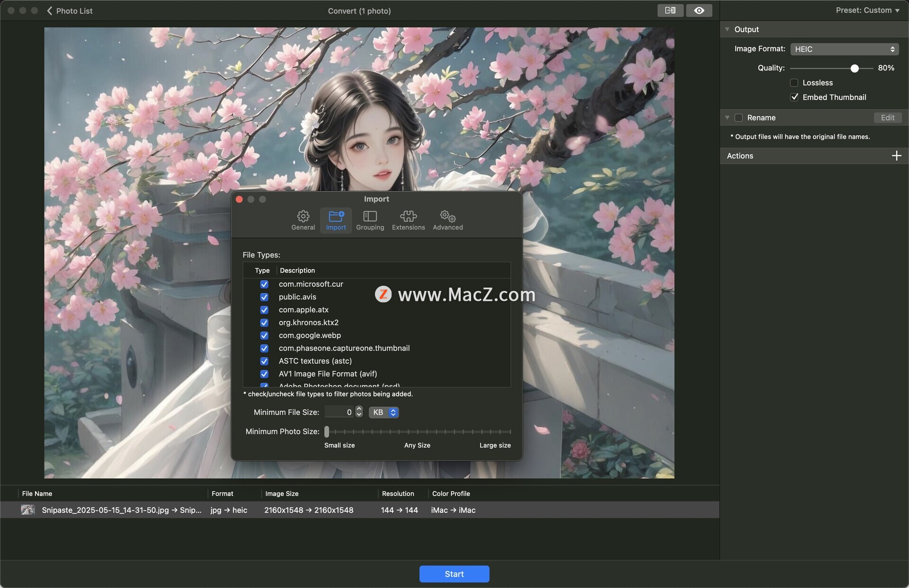
Task: Click the Actions section header
Action: 814,156
